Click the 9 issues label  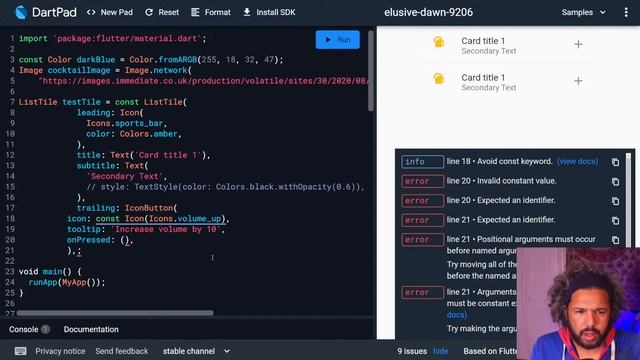(412, 351)
